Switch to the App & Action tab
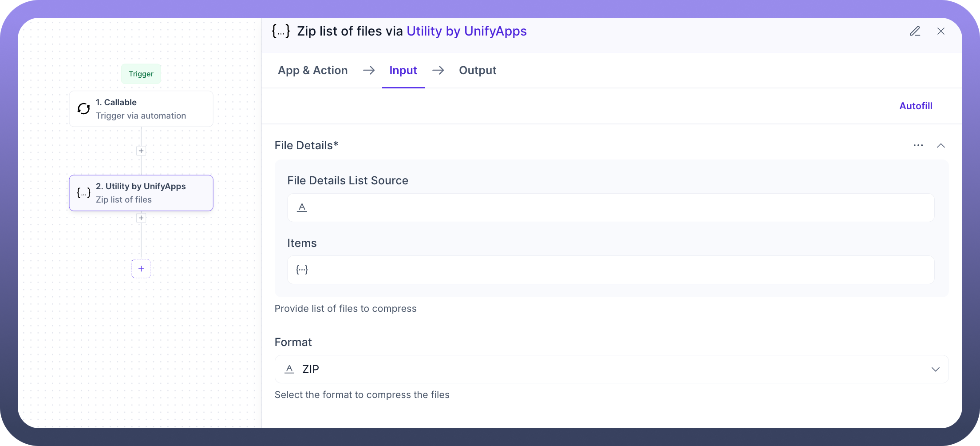This screenshot has height=446, width=980. click(312, 70)
